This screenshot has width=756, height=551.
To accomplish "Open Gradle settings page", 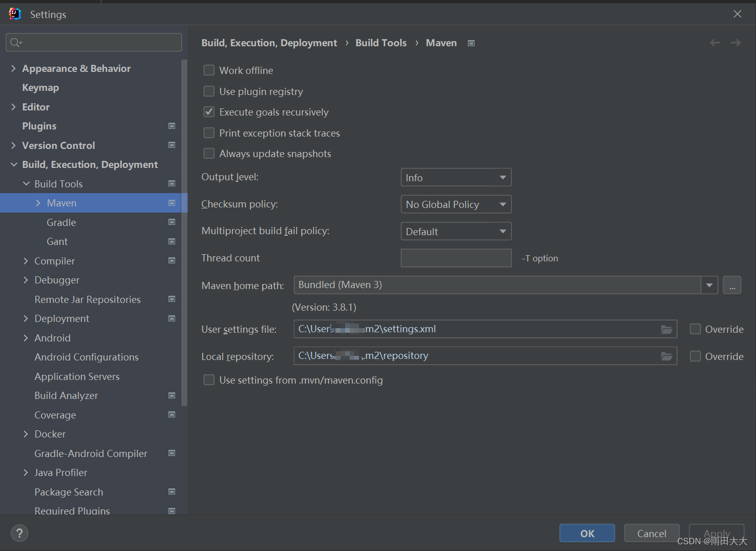I will [61, 222].
